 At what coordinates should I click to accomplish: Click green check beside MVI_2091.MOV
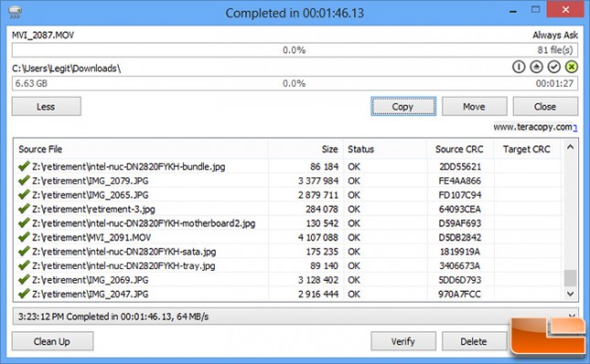click(24, 237)
